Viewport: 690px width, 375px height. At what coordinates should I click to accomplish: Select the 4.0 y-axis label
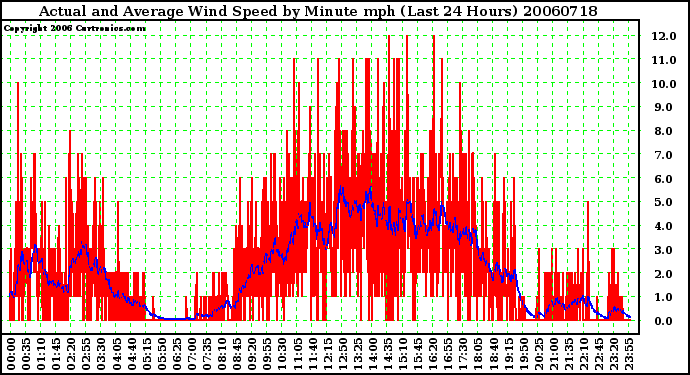(x=664, y=226)
